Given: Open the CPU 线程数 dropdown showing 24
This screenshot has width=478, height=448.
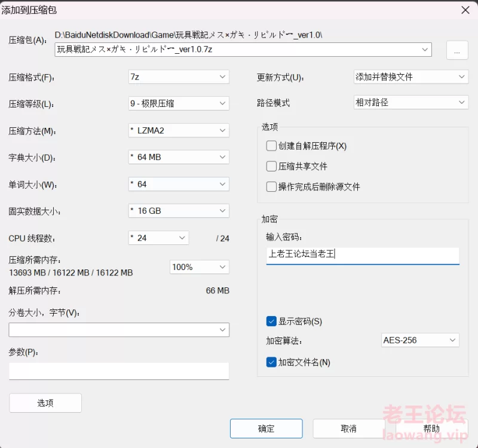Looking at the screenshot, I should coord(158,238).
